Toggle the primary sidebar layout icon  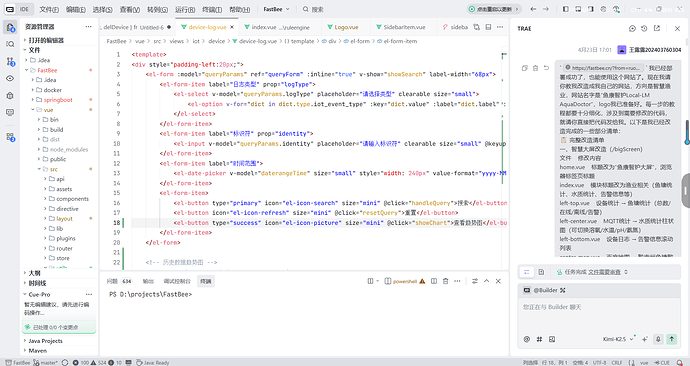coord(566,9)
